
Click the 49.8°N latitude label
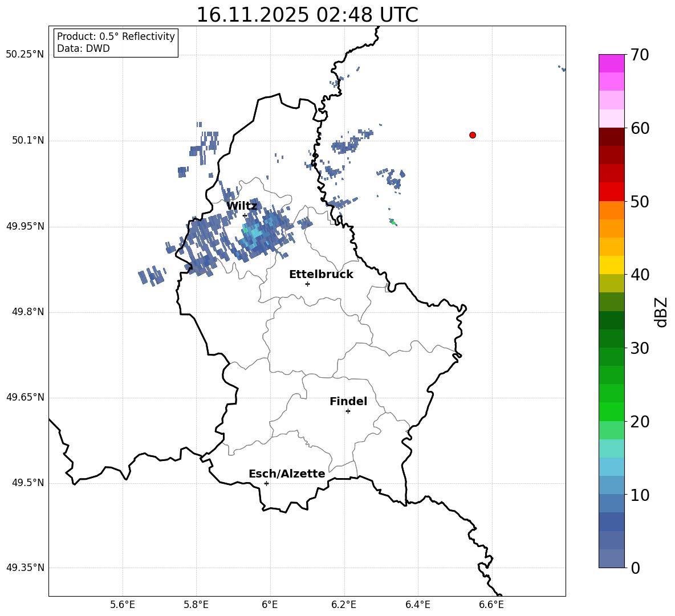click(x=28, y=312)
